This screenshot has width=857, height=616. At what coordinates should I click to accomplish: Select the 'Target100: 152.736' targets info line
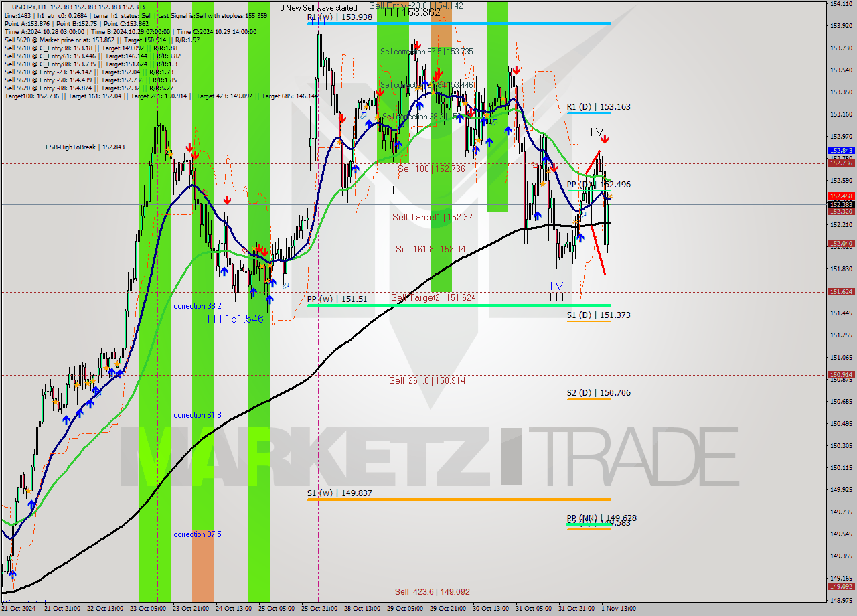[x=161, y=96]
